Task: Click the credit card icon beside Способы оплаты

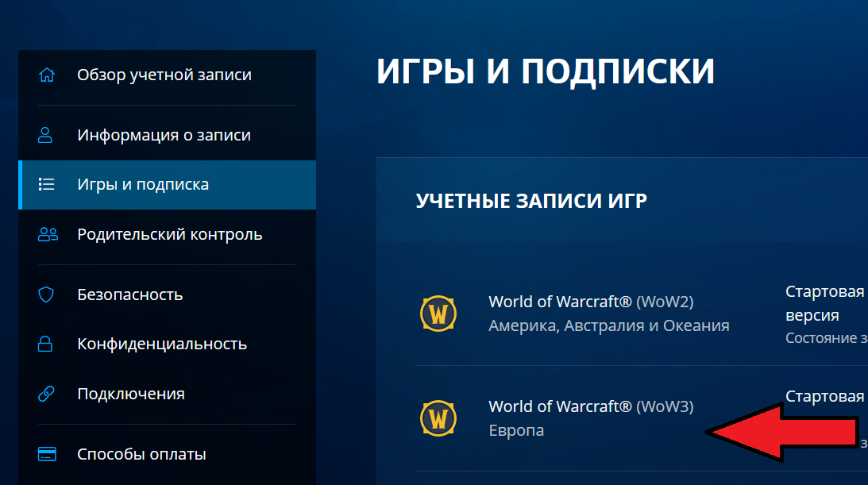Action: [47, 454]
